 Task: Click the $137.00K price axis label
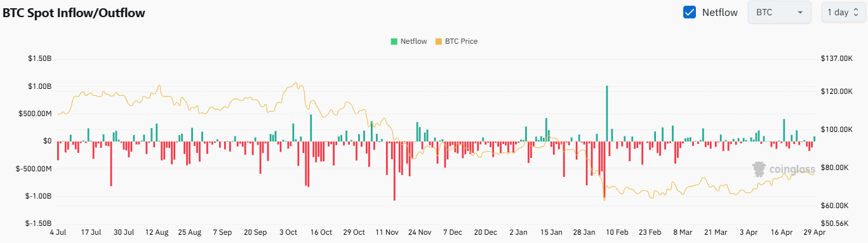(x=837, y=58)
